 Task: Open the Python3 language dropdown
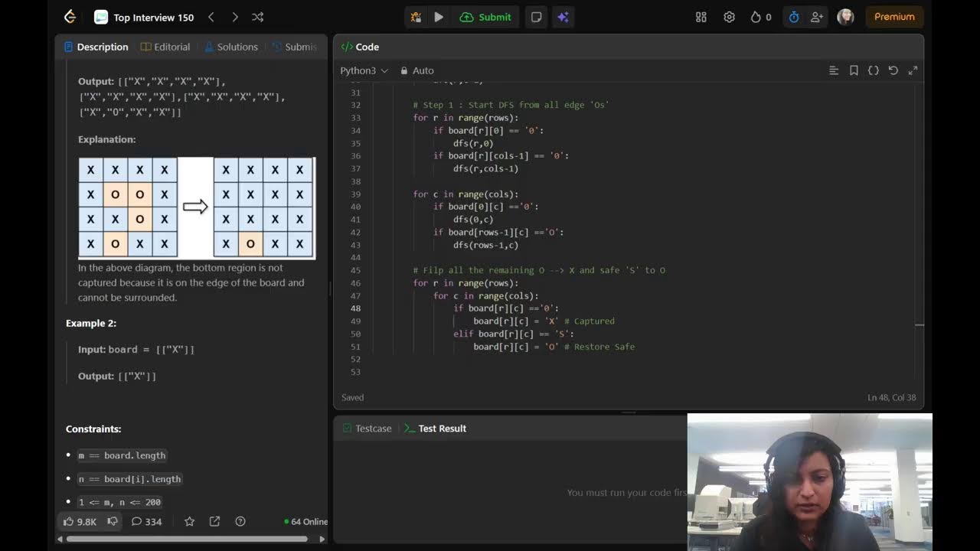coord(364,70)
